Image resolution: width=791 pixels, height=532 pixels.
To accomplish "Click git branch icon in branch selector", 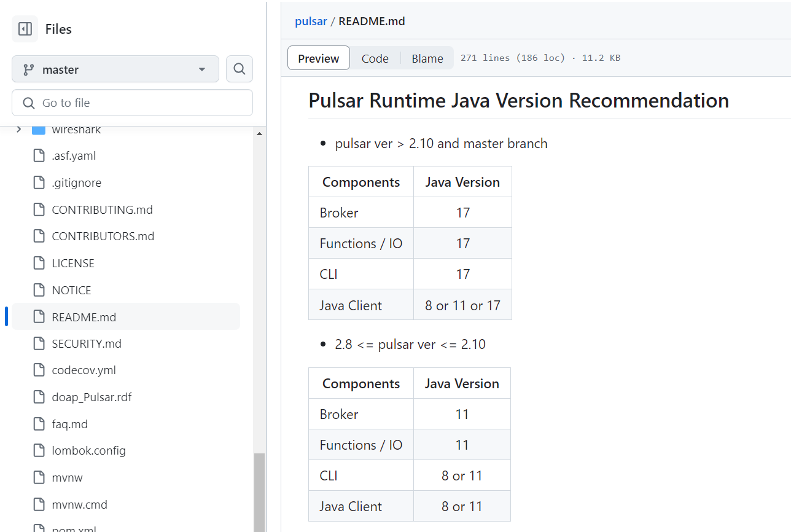I will click(x=28, y=69).
